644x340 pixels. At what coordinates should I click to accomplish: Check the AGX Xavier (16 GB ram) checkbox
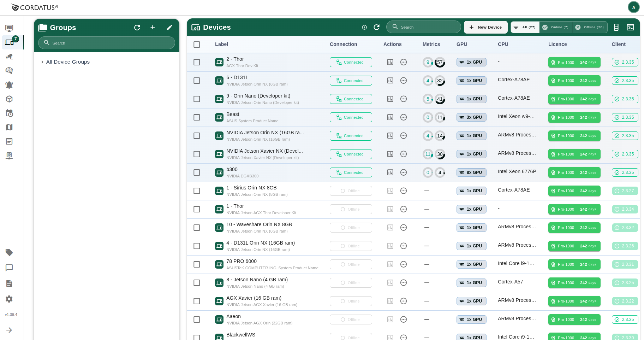(x=197, y=301)
